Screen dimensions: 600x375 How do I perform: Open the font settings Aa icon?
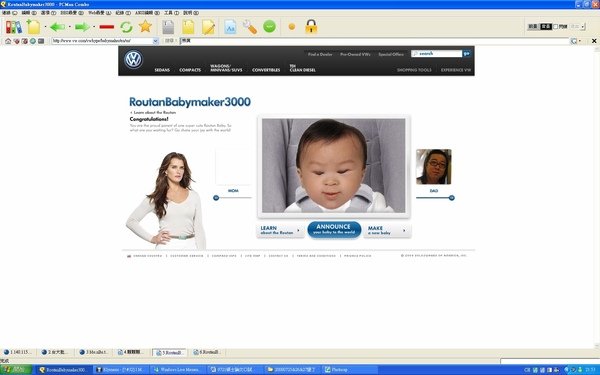230,27
